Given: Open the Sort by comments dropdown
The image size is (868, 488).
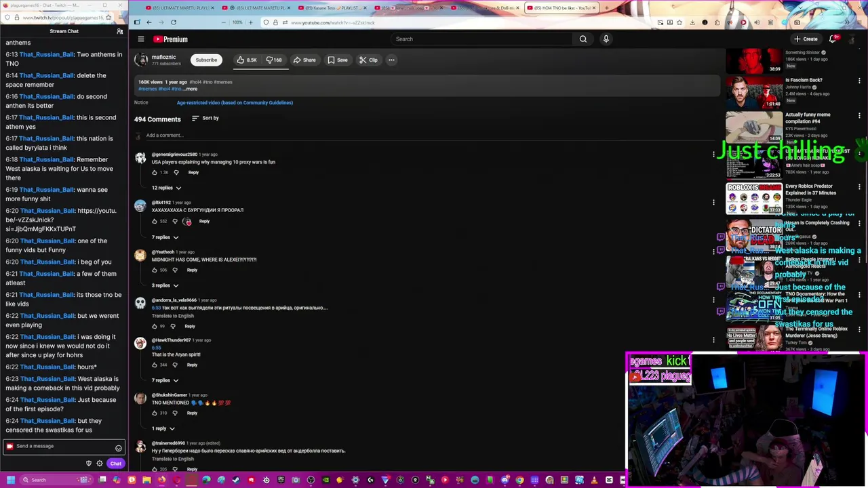Looking at the screenshot, I should click(205, 118).
